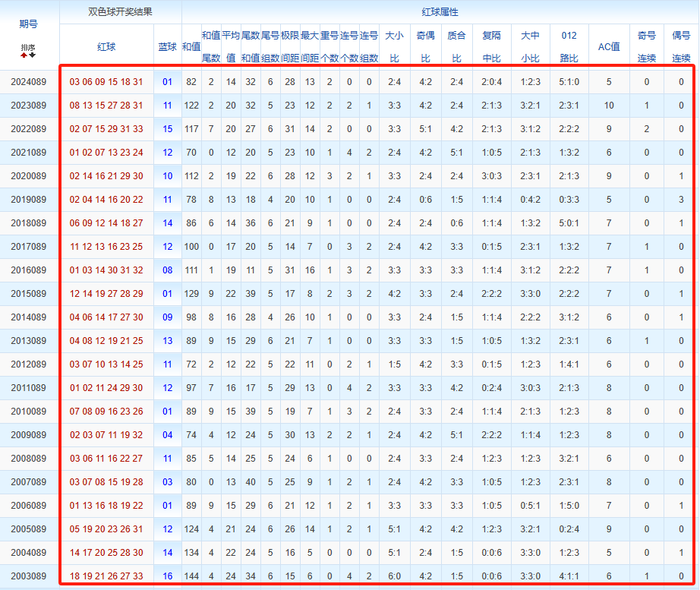Select the 大小比 column header
The height and width of the screenshot is (590, 700).
394,46
